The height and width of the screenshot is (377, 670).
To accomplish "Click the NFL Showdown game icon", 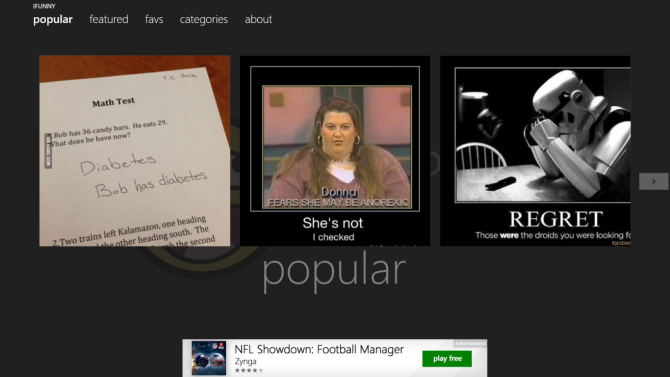I will coord(209,358).
